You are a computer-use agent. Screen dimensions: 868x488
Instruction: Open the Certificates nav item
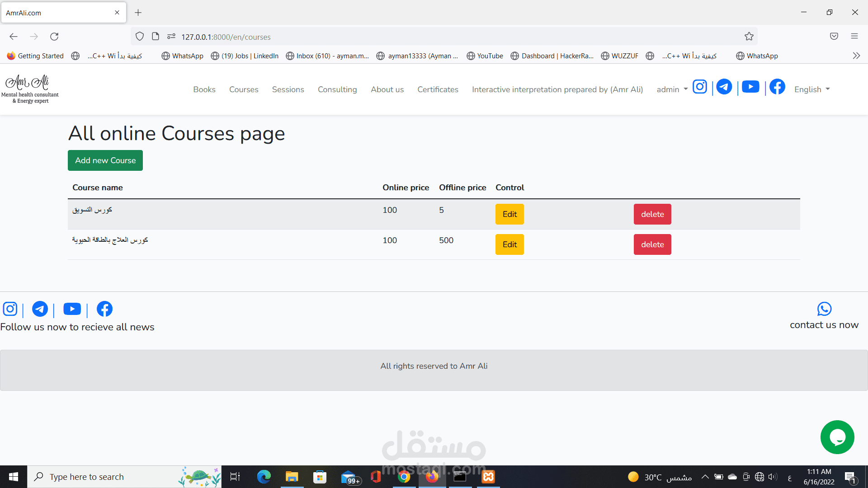(x=438, y=89)
